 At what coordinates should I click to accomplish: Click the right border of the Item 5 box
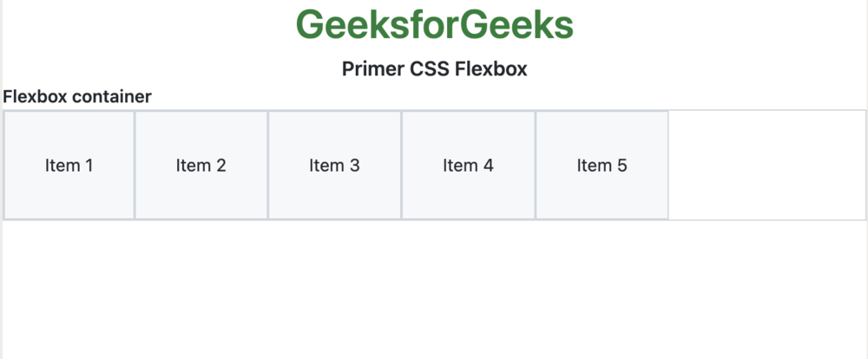click(x=668, y=165)
